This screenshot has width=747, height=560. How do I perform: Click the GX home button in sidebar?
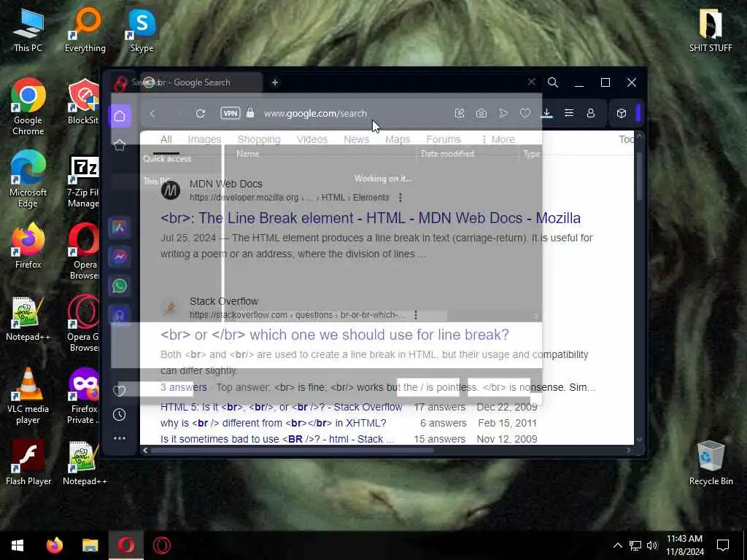coord(120,116)
